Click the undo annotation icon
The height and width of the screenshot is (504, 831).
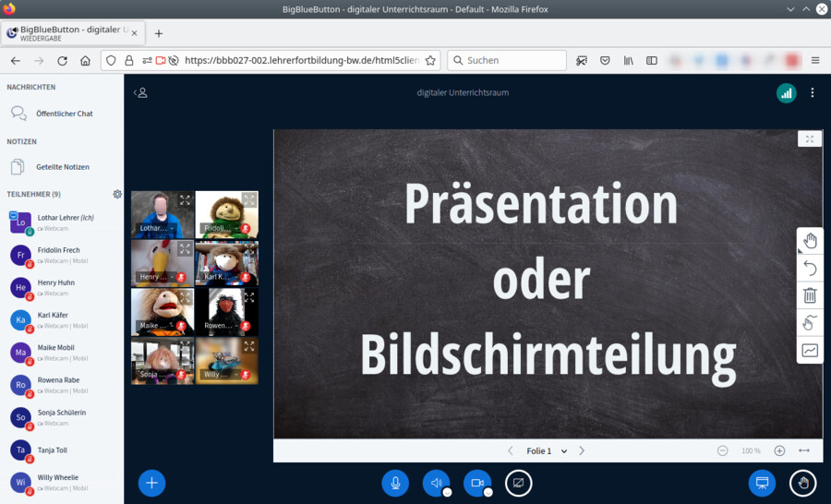pos(810,269)
